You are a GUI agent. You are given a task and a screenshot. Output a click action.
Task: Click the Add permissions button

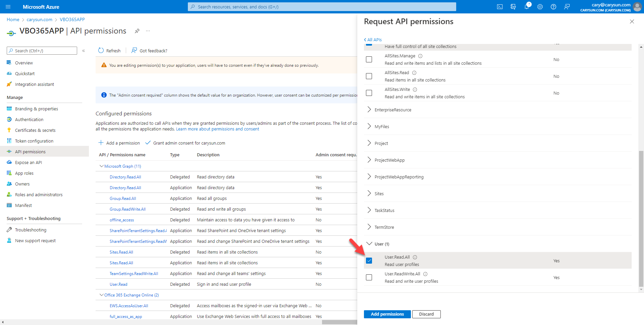coord(387,314)
